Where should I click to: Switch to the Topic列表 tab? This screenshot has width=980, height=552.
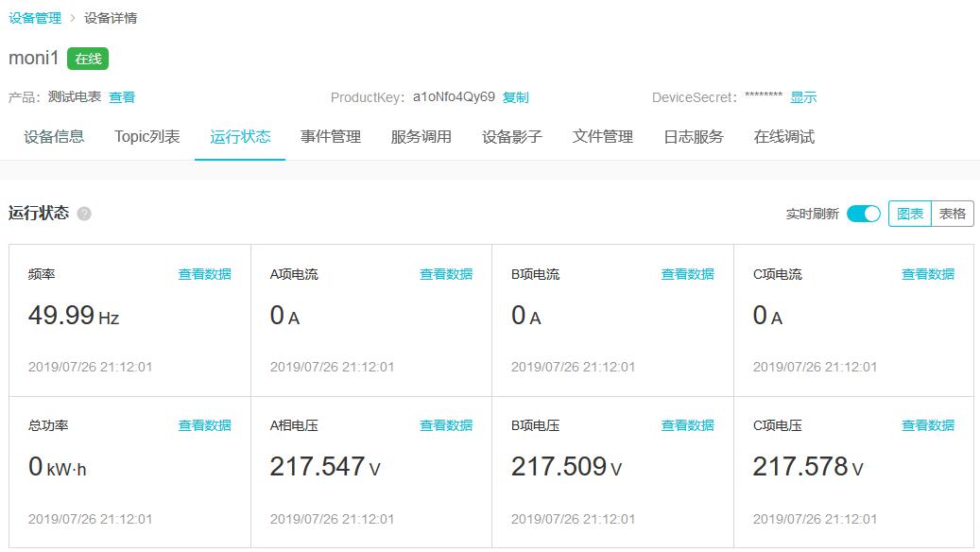(146, 136)
